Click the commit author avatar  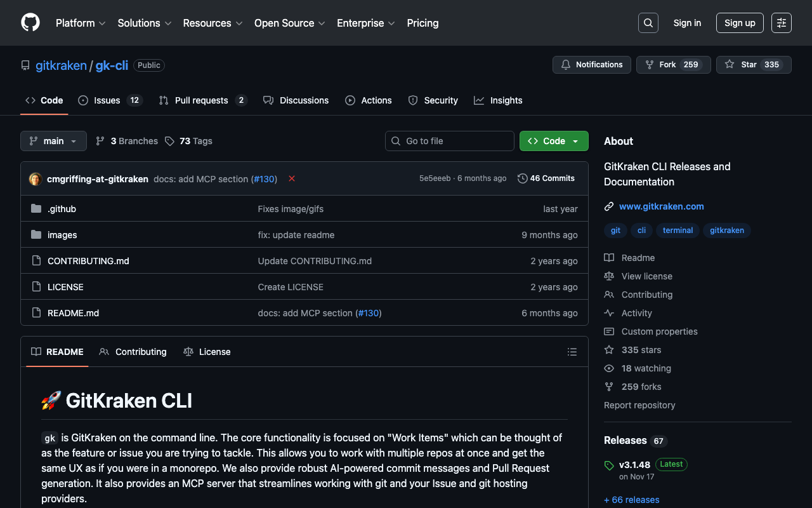pos(36,179)
